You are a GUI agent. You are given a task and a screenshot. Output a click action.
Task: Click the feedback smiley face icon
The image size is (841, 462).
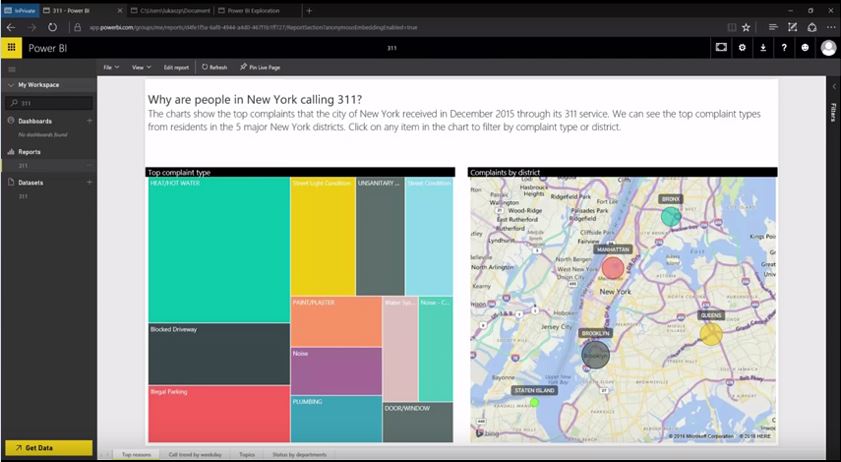(x=805, y=48)
